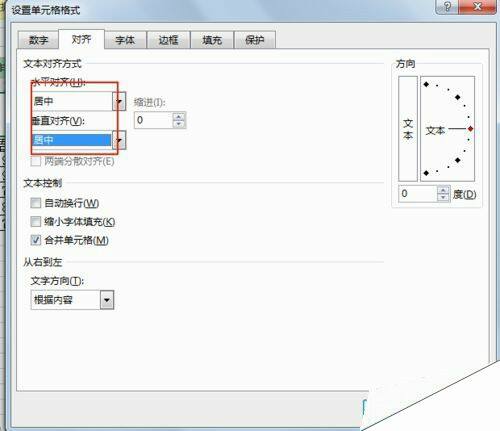Switch to the 保护 tab
This screenshot has width=500, height=431.
point(255,40)
